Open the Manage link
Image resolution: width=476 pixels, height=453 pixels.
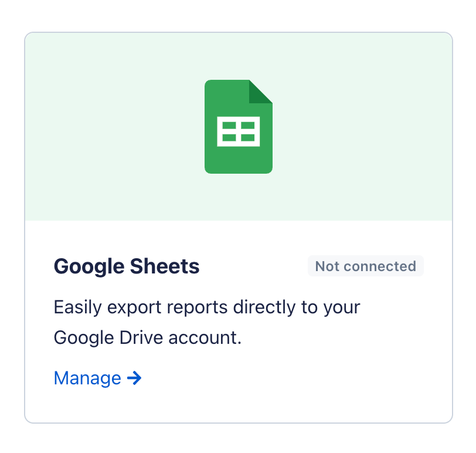coord(97,378)
